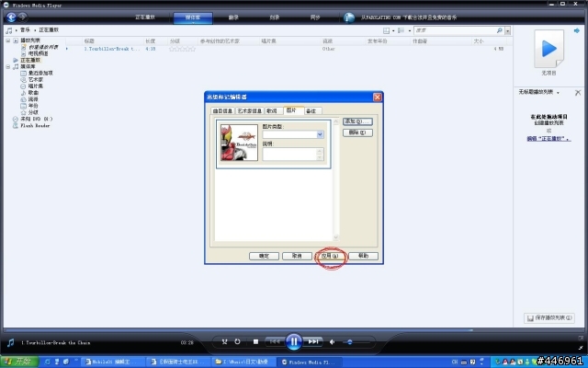
Task: Open the search box dropdown arrow
Action: pos(508,30)
